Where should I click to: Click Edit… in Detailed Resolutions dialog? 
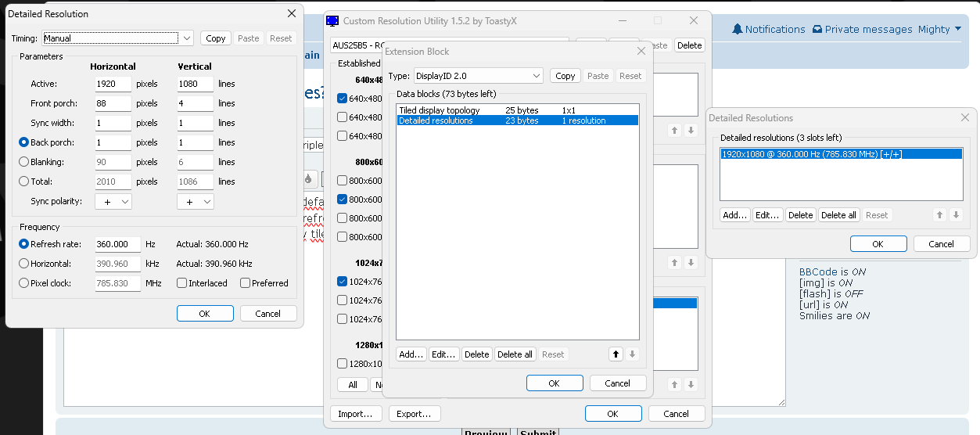(767, 215)
